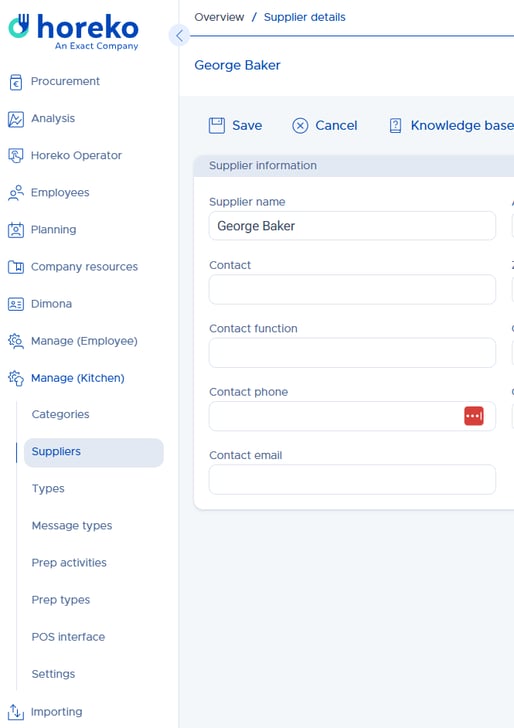Open Analysis chart icon in sidebar
Viewport: 514px width, 728px height.
[16, 119]
